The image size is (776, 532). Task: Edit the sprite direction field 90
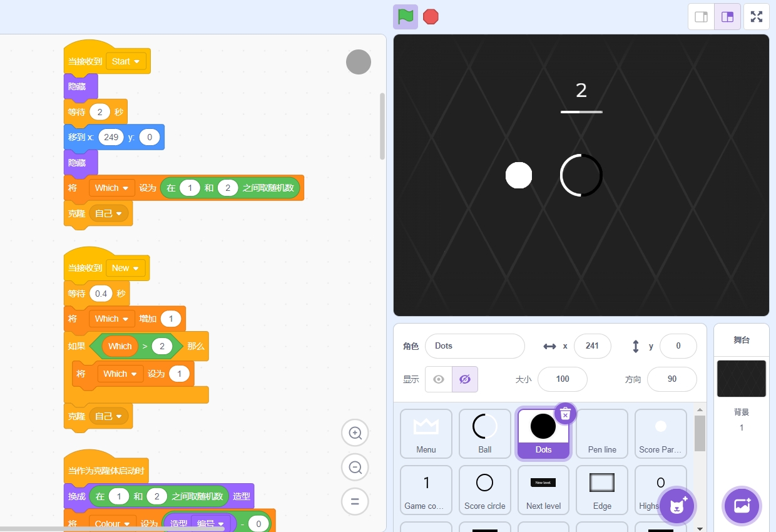(671, 379)
